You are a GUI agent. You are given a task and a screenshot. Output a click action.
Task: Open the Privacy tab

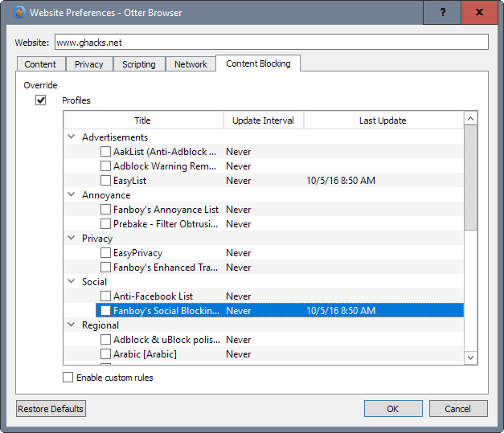(89, 64)
